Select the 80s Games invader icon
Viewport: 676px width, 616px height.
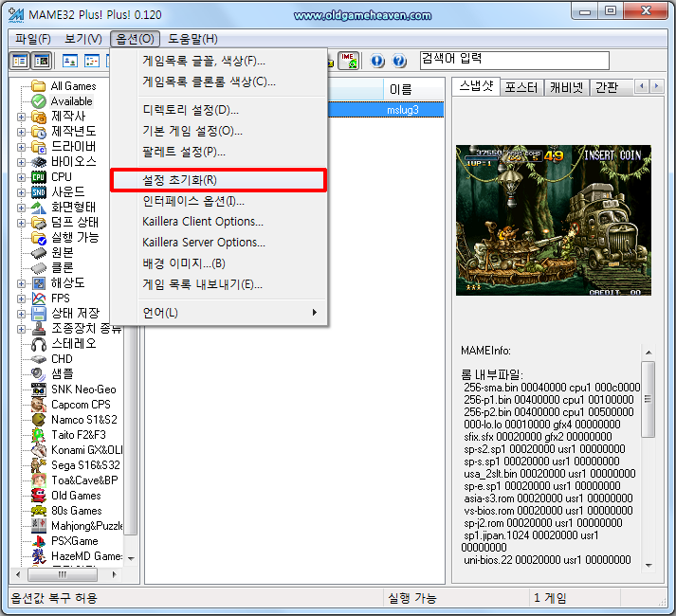click(39, 511)
